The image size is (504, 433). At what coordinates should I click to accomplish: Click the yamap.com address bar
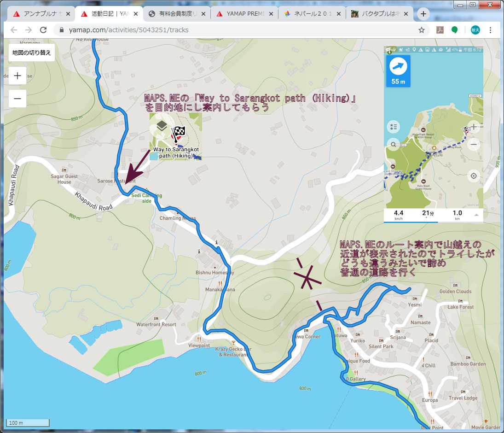point(230,30)
